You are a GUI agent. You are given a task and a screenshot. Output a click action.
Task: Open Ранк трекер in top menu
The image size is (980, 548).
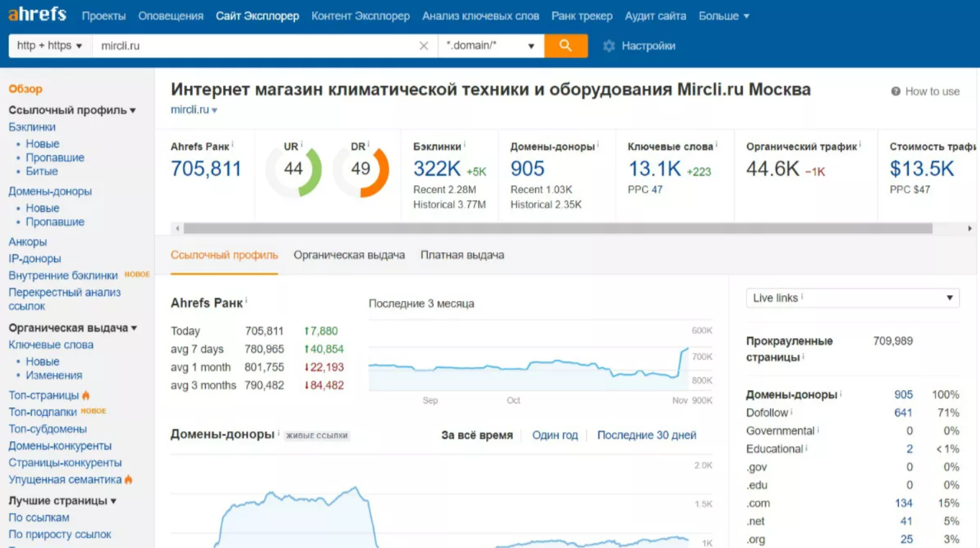[x=582, y=16]
